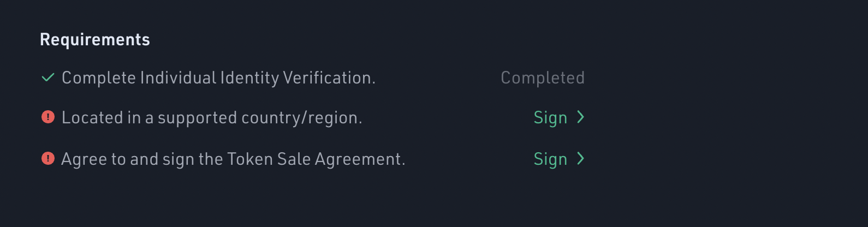This screenshot has height=227, width=868.
Task: Click the green checkmark beside Identity Verification
Action: pyautogui.click(x=48, y=77)
